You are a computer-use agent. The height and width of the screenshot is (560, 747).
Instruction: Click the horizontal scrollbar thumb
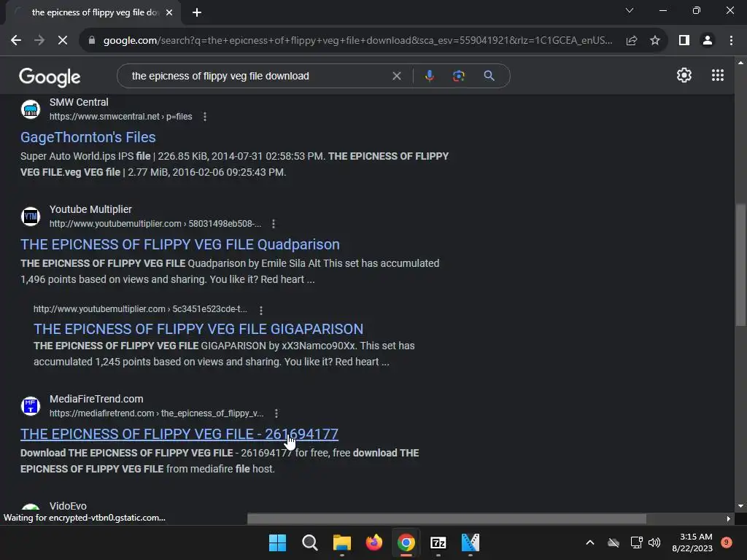click(x=447, y=518)
